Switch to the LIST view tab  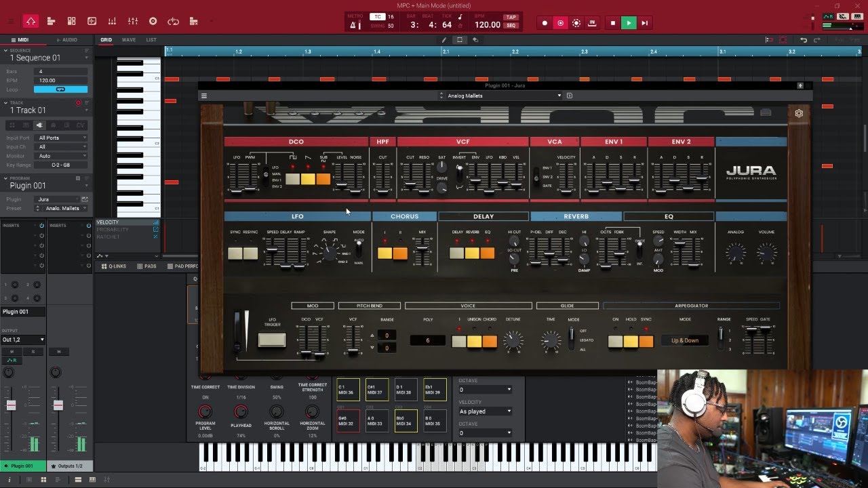pyautogui.click(x=151, y=40)
